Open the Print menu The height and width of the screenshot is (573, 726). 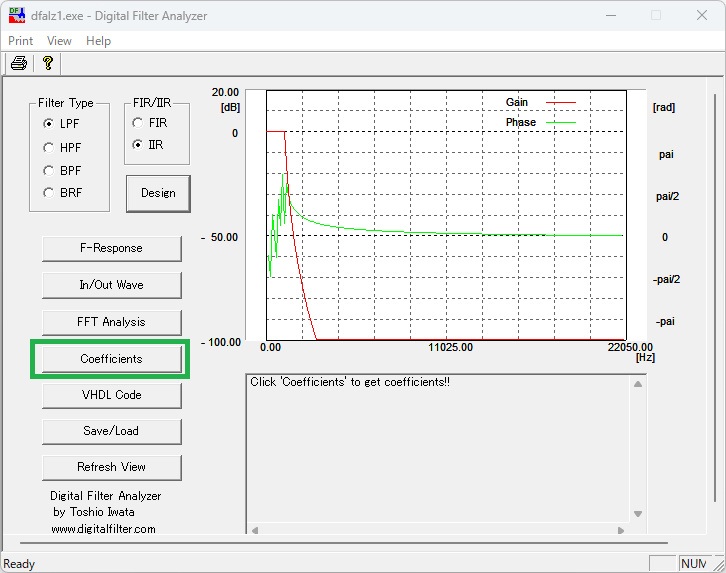(x=20, y=41)
